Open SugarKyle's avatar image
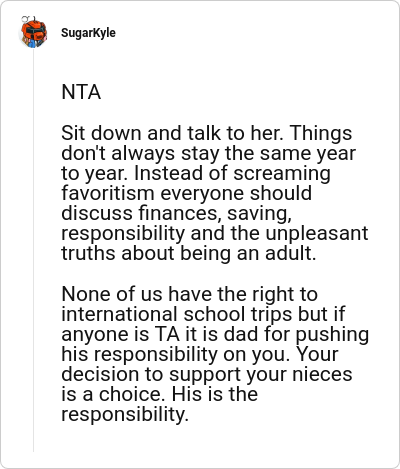This screenshot has height=469, width=400. coord(33,33)
